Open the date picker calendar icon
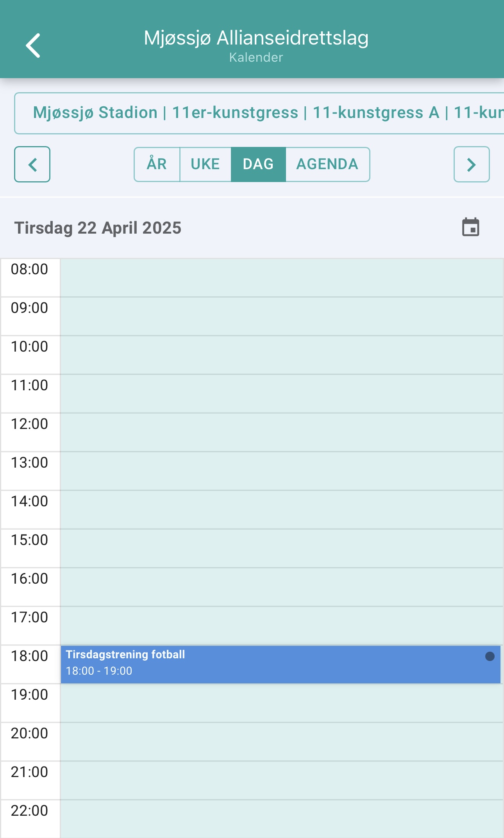This screenshot has width=504, height=838. [470, 227]
